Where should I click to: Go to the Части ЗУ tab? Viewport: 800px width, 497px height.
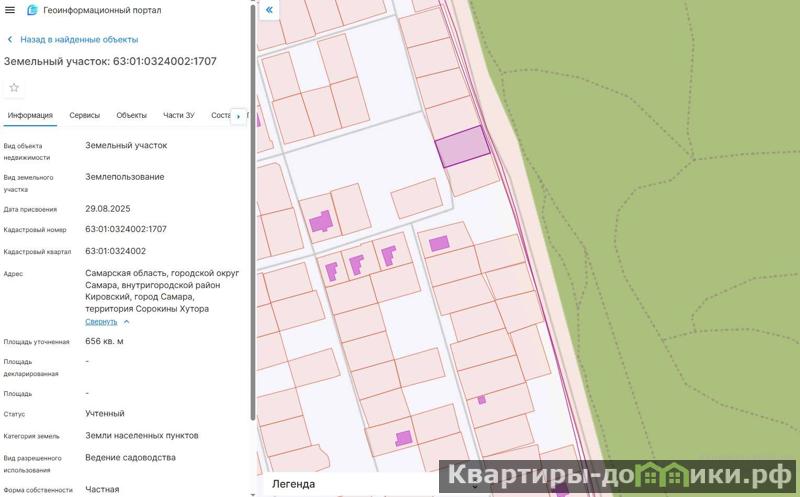179,115
